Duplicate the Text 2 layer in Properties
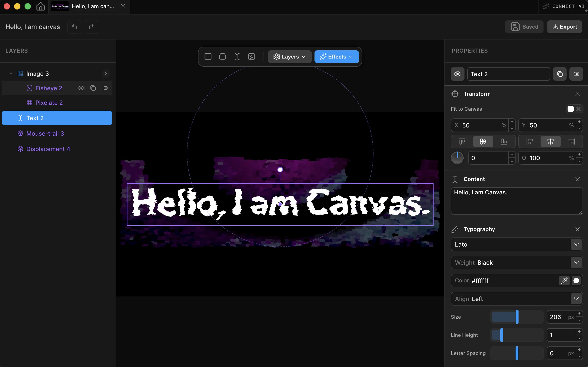588x367 pixels. (560, 74)
